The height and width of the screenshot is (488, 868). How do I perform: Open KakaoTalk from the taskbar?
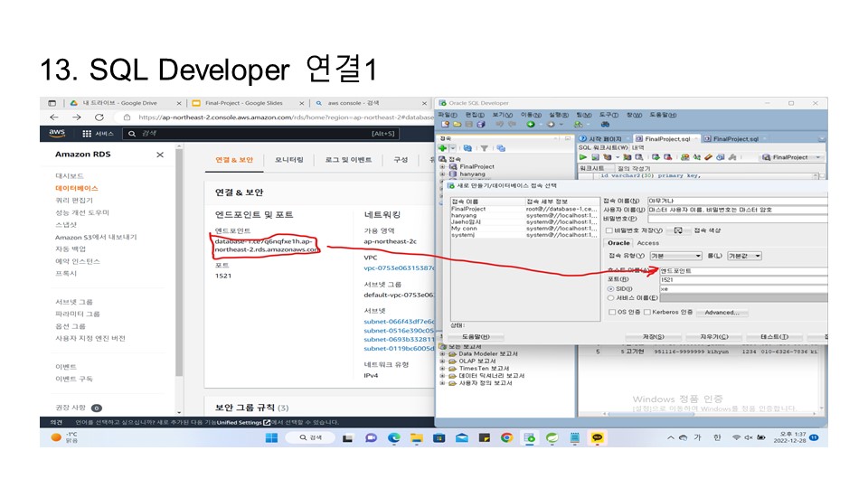[598, 437]
